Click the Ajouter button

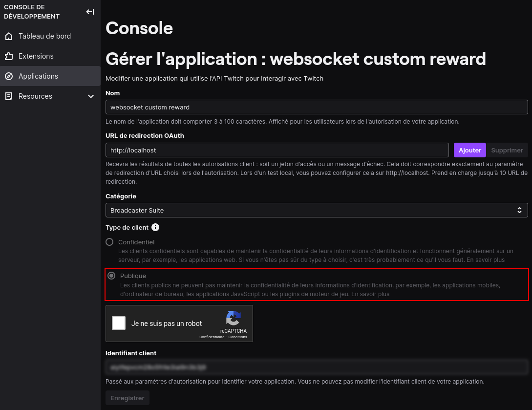[x=470, y=151]
